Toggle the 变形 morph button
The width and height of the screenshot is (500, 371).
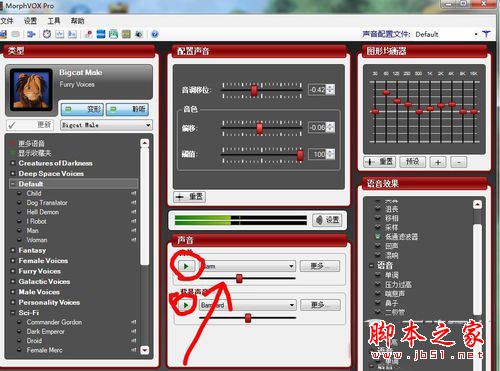coord(82,109)
